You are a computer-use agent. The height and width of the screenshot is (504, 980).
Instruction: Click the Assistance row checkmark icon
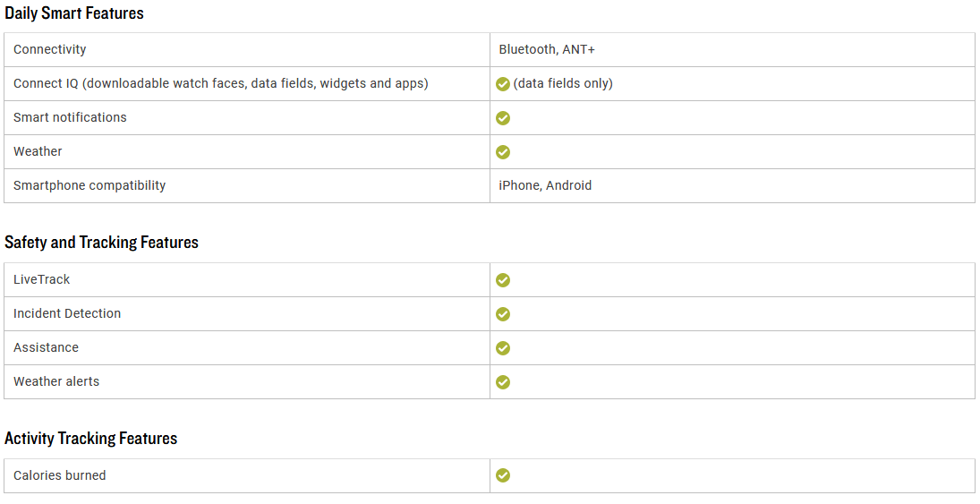pyautogui.click(x=502, y=347)
